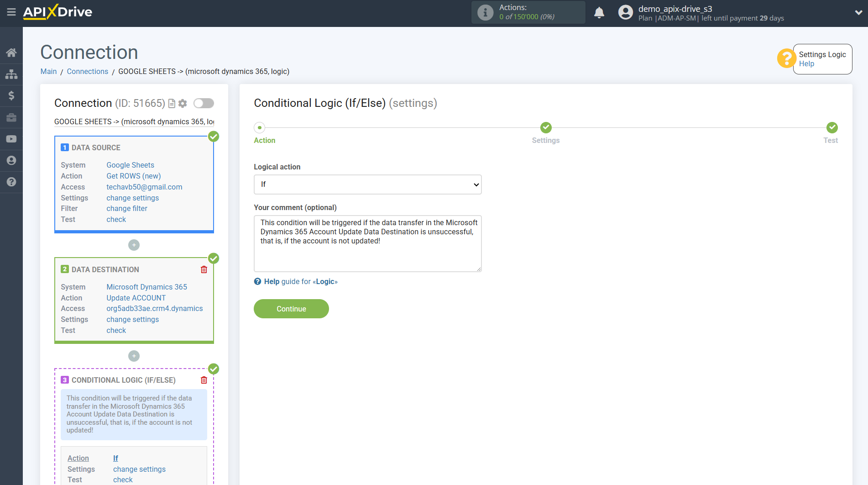868x485 pixels.
Task: Click change settings in Data Source
Action: [x=133, y=198]
